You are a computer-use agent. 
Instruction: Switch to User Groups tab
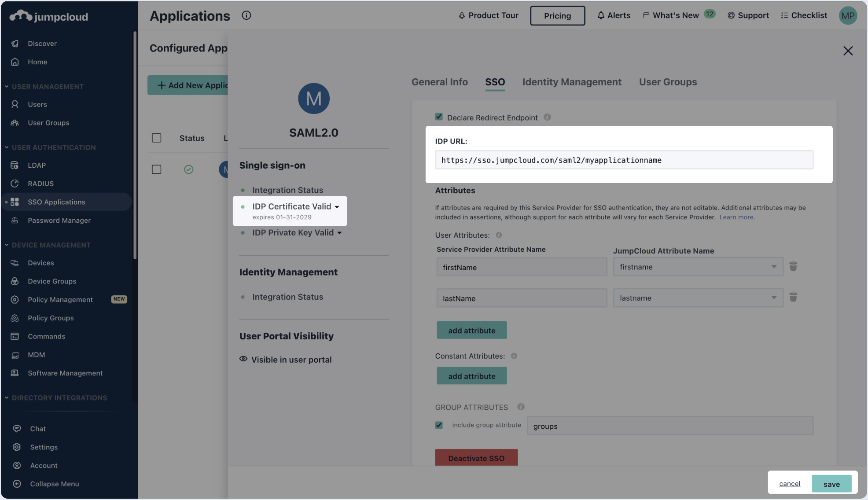coord(668,82)
